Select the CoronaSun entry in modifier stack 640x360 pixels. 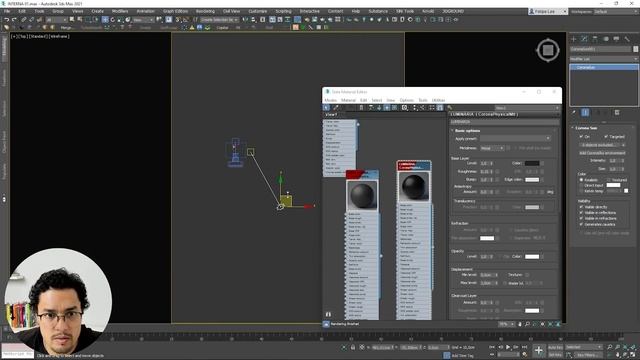[x=604, y=67]
